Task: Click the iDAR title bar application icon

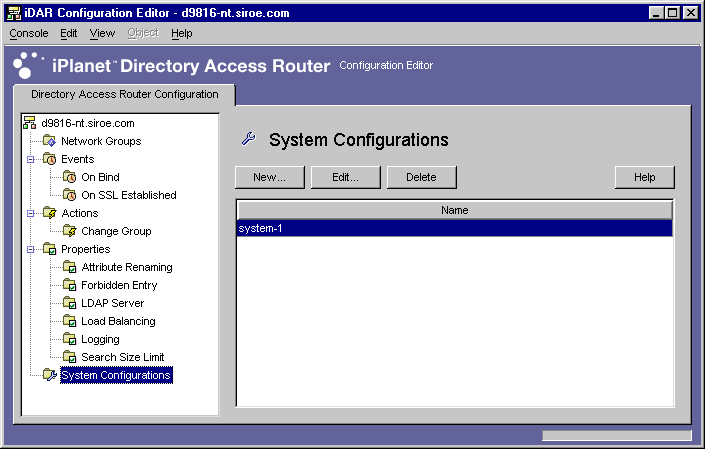Action: click(x=14, y=13)
